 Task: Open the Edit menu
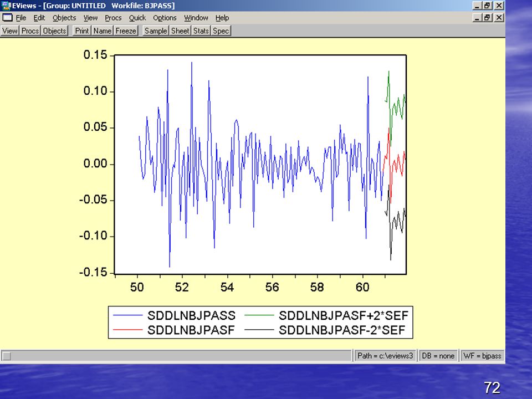click(x=39, y=18)
